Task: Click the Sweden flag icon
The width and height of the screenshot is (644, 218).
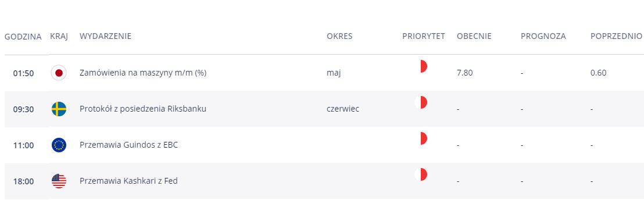Action: (59, 109)
